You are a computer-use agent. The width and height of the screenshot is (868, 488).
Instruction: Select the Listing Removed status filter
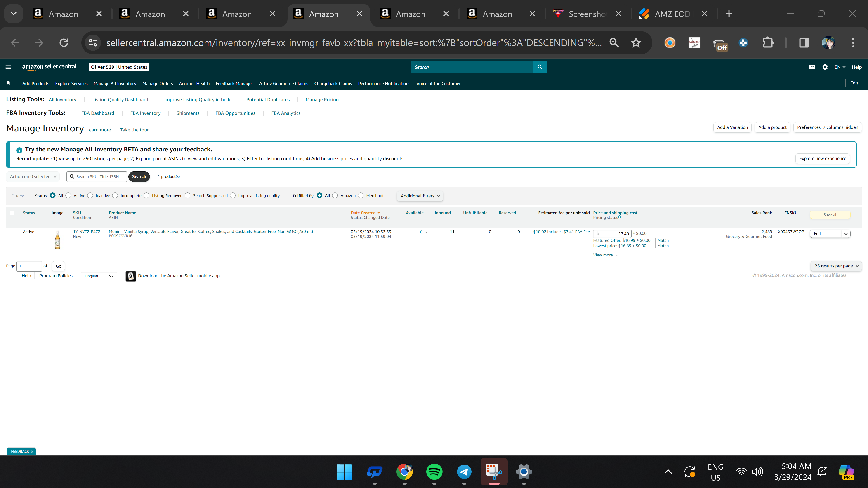[x=146, y=196]
